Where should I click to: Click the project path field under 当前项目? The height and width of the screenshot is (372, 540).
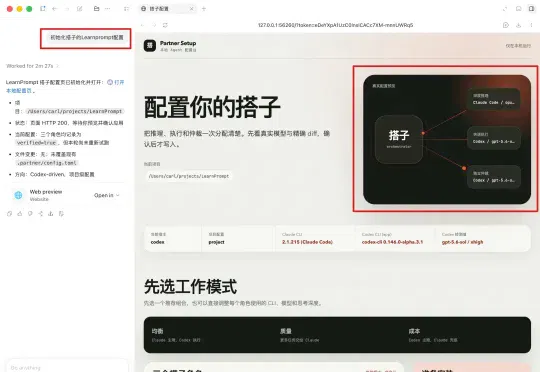(x=189, y=176)
